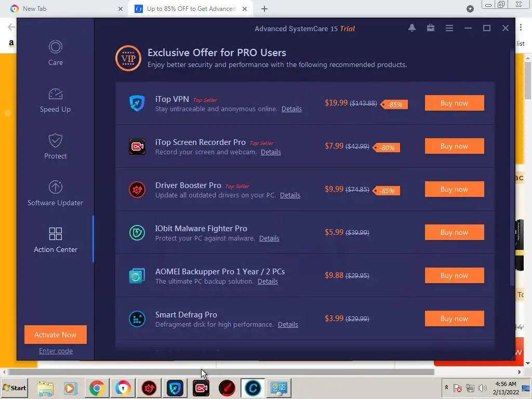This screenshot has width=532, height=399.
Task: Close the Up to 85% OFF browser tab
Action: pos(245,9)
